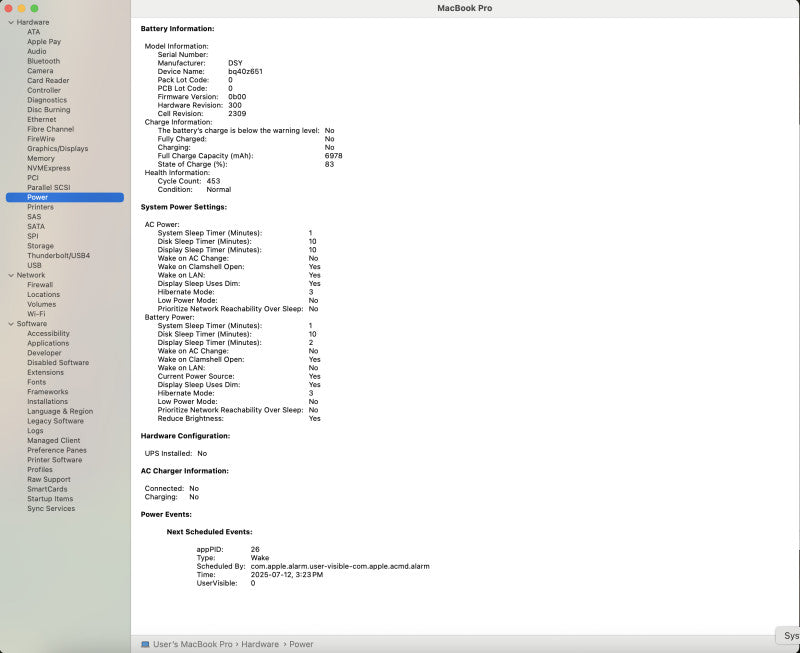The width and height of the screenshot is (800, 653).
Task: Open Wi-Fi information
Action: tap(36, 314)
